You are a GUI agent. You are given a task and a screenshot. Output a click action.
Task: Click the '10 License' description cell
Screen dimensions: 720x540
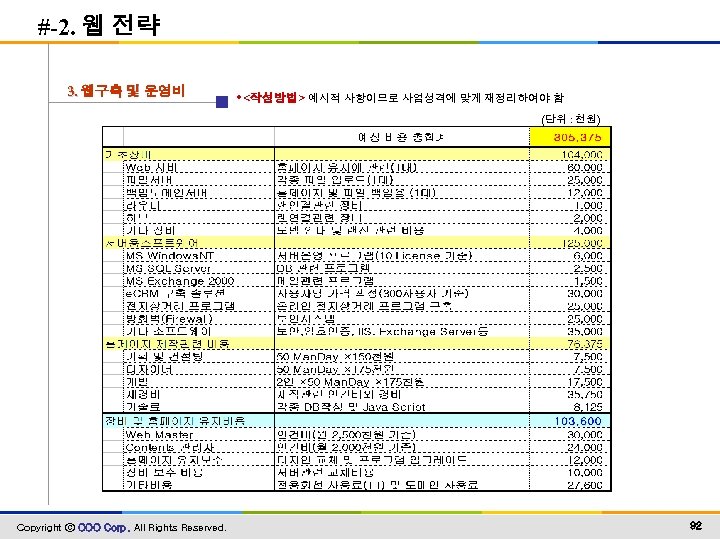[x=374, y=256]
